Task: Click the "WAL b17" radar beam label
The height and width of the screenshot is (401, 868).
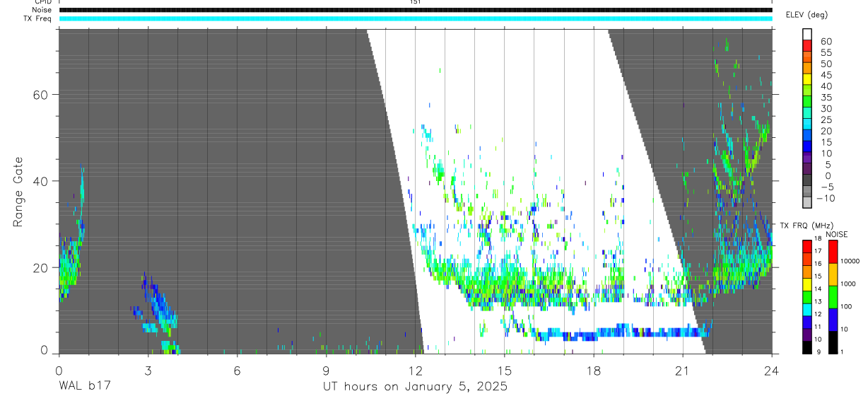Action: tap(84, 386)
